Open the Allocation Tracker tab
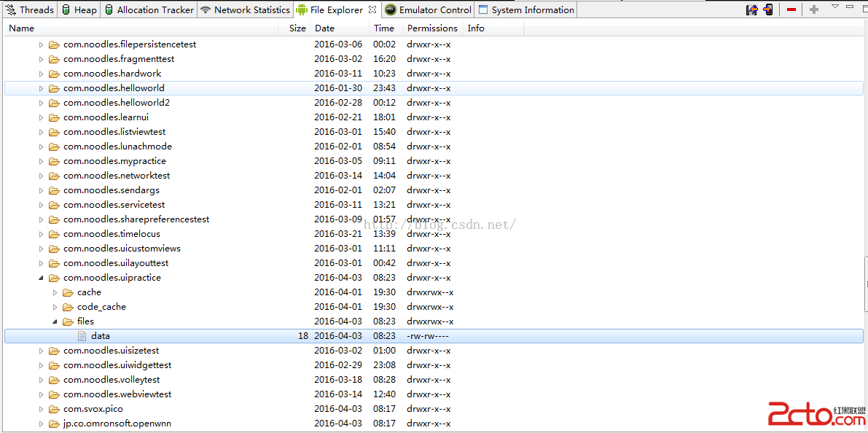868x433 pixels. pos(149,10)
